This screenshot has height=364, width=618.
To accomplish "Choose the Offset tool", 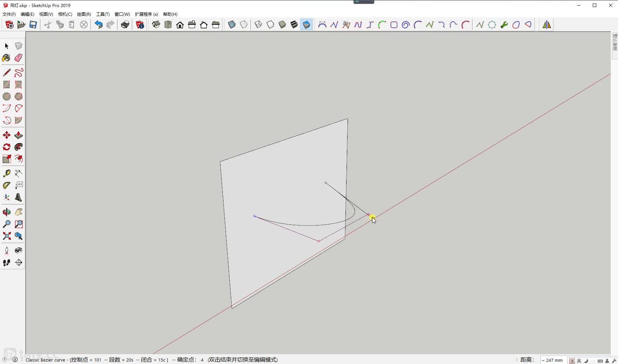I will pos(19,159).
